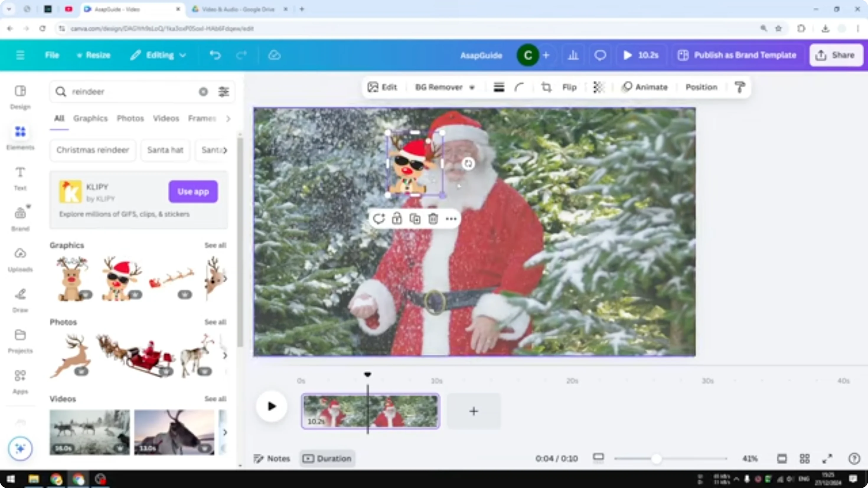Lock the selected reindeer sticker
Viewport: 868px width, 488px height.
[x=397, y=218]
